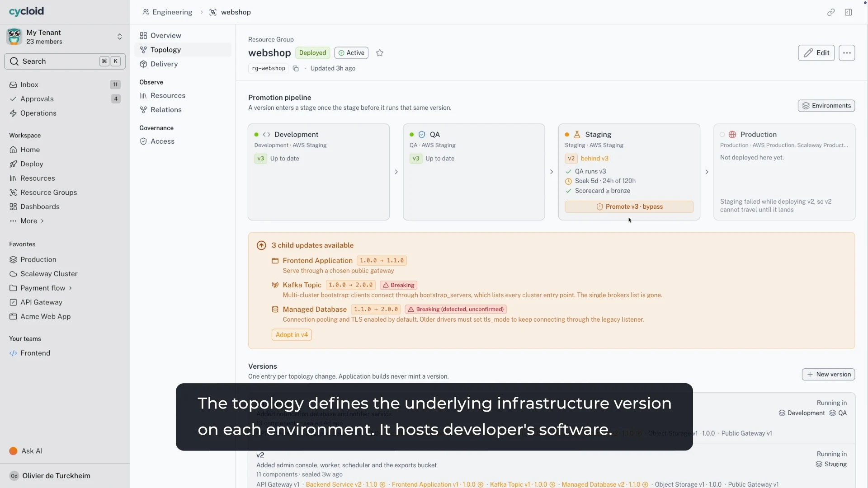Open Scaleway Cluster favorite

[x=65, y=274]
